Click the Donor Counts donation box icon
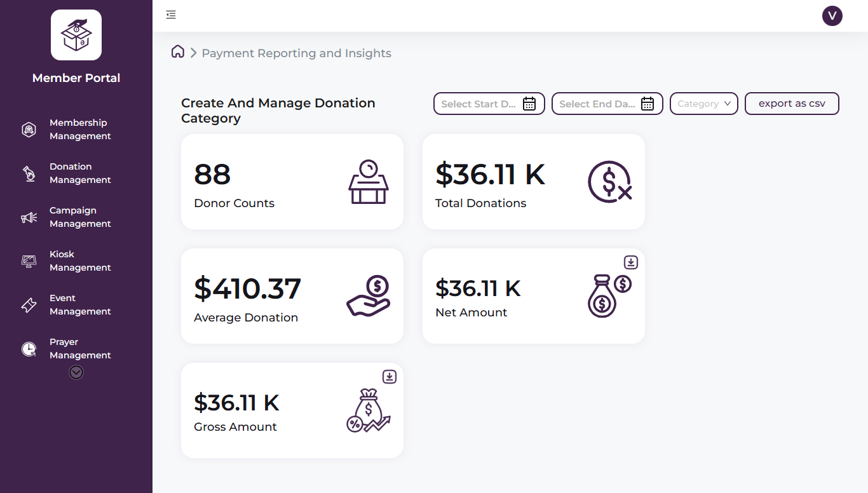The width and height of the screenshot is (868, 493). click(369, 182)
